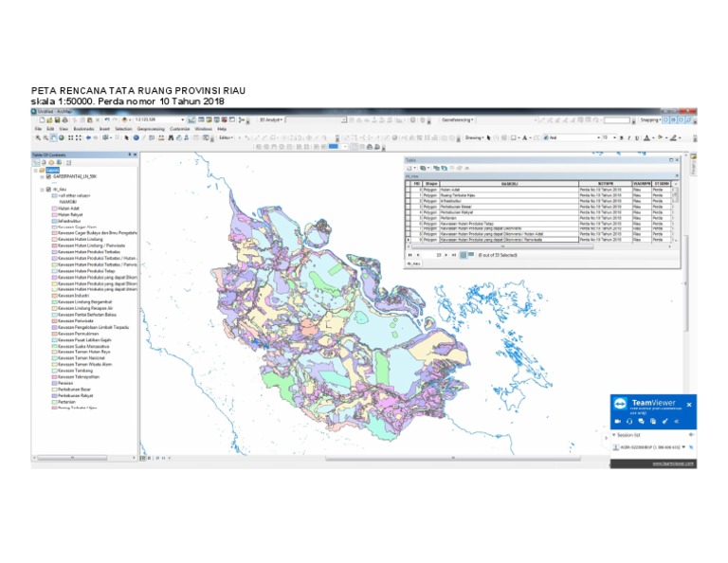The height and width of the screenshot is (563, 728).
Task: Open the font name dropdown
Action: pyautogui.click(x=599, y=137)
